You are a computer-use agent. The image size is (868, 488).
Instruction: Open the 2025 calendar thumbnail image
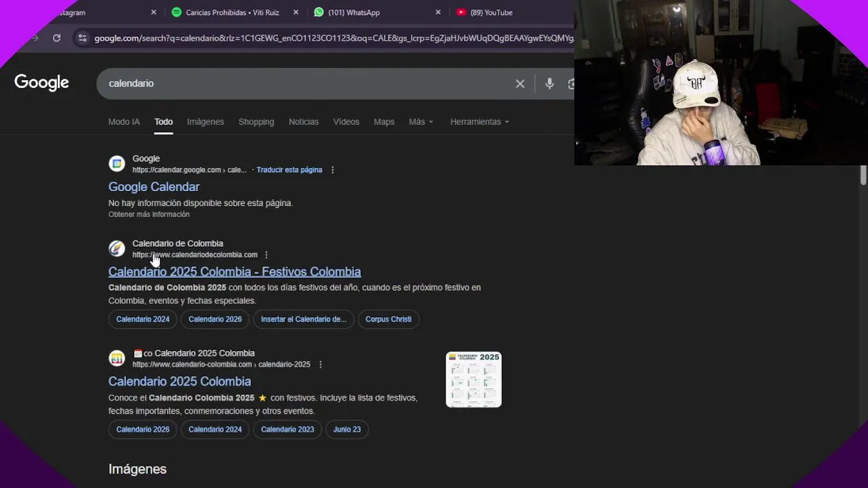click(473, 379)
